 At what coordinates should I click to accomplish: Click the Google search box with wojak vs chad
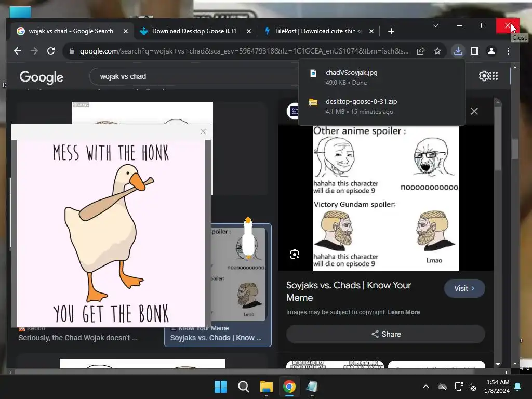(x=195, y=76)
